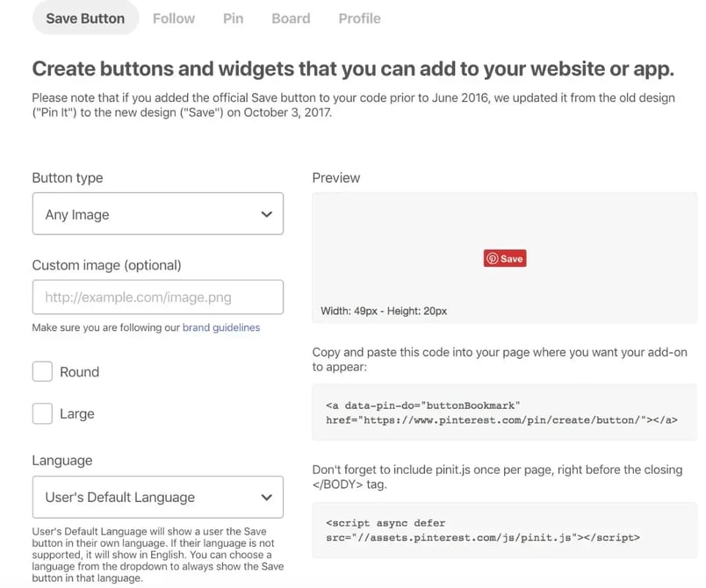The image size is (706, 588).
Task: Click the 'Round' checkbox label text
Action: 79,372
